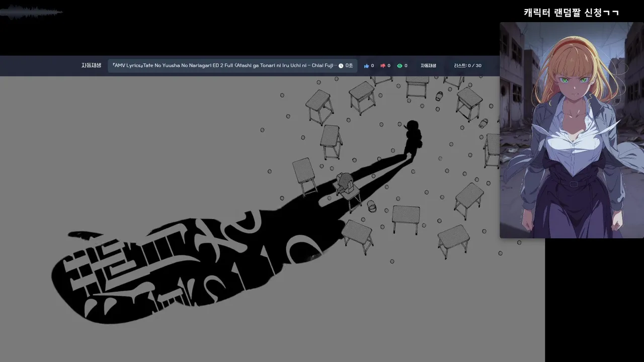This screenshot has width=644, height=362.
Task: Click the manga shadow video artwork
Action: click(x=272, y=219)
